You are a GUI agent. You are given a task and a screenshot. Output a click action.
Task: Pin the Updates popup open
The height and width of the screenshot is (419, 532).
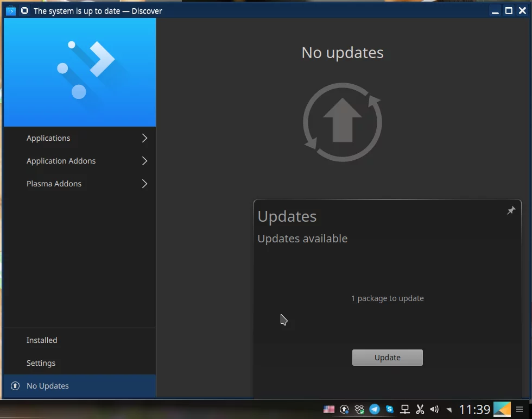[511, 210]
